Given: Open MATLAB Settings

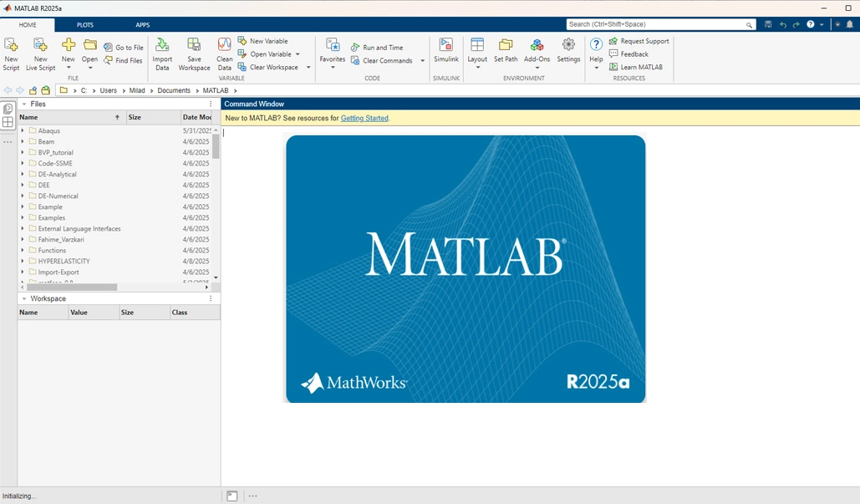Looking at the screenshot, I should (568, 52).
